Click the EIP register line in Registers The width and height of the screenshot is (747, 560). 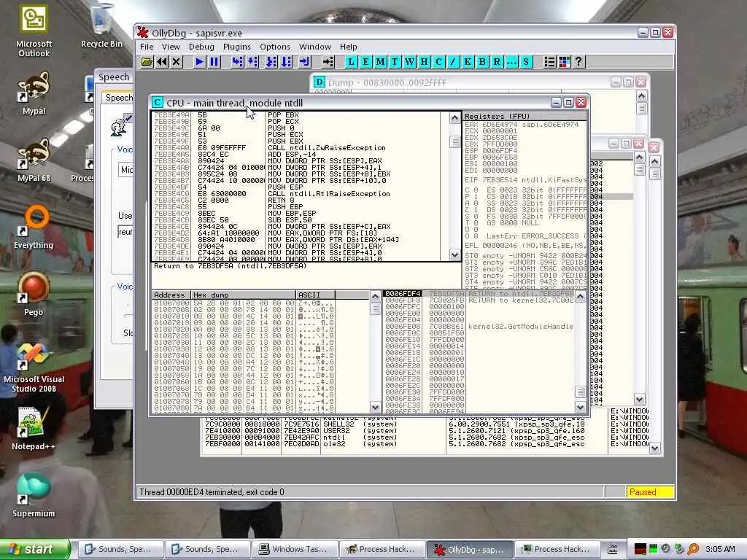[525, 180]
